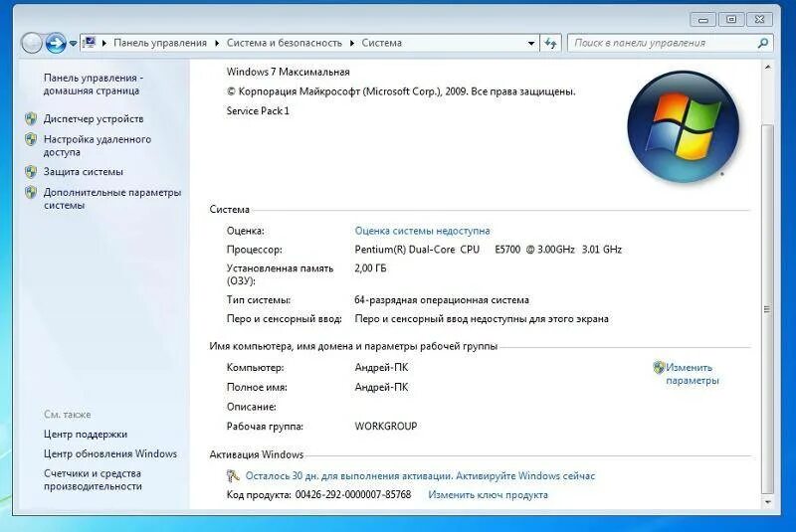
Task: Click the vertical scrollbar thumb
Action: click(767, 308)
